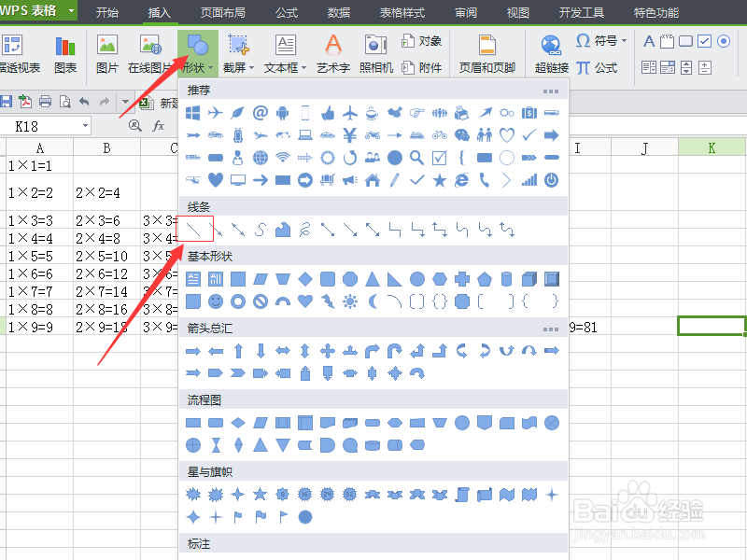Select the S-curve line shape
This screenshot has width=747, height=560.
tap(261, 230)
